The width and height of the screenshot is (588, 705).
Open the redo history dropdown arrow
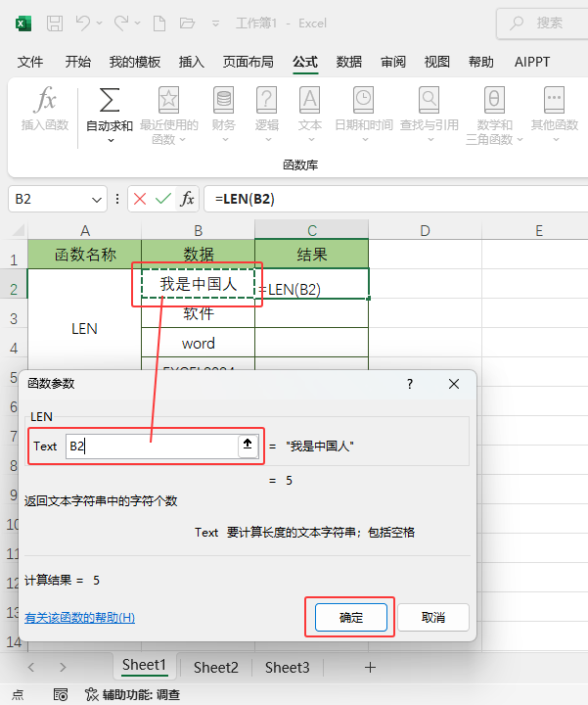137,23
